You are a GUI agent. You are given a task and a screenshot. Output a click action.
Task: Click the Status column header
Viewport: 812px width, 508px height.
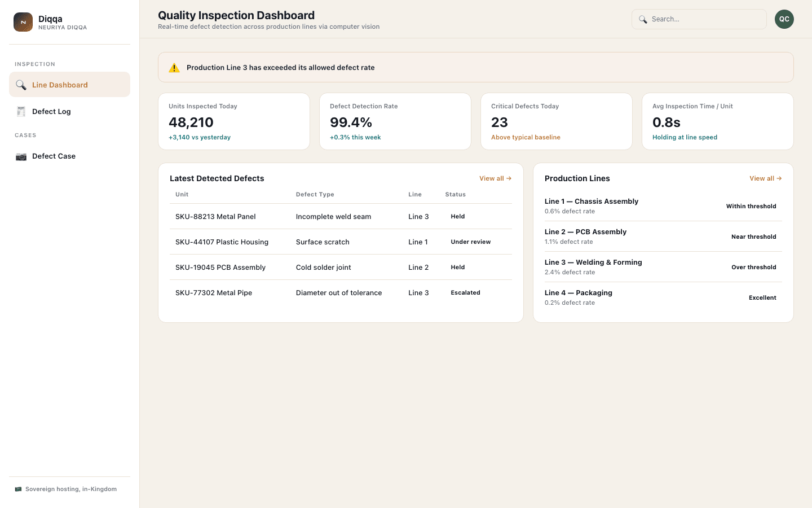point(455,195)
